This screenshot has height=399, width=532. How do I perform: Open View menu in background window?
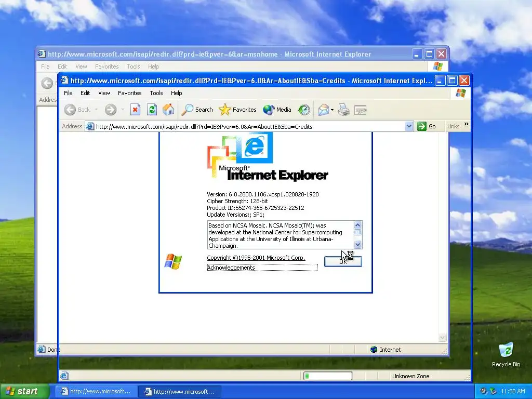[81, 66]
